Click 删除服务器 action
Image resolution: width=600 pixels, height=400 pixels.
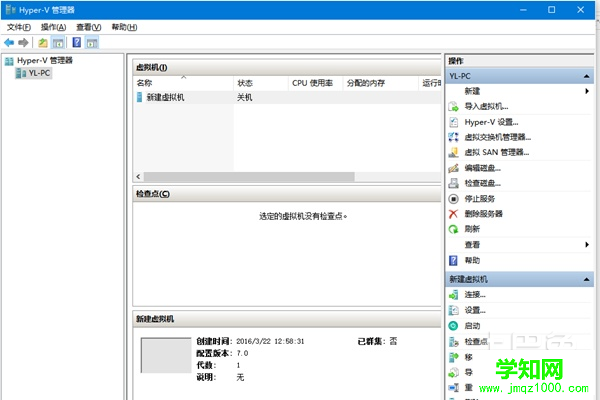pyautogui.click(x=483, y=214)
